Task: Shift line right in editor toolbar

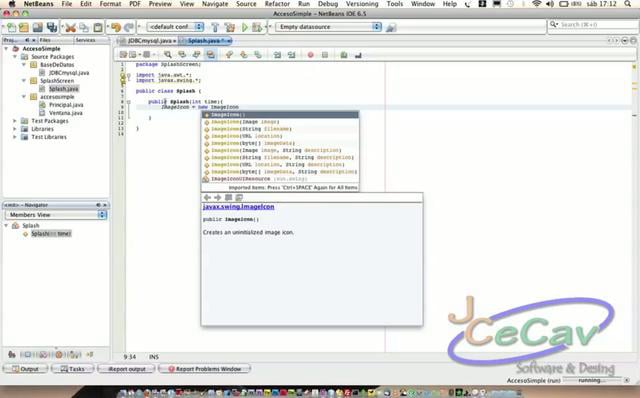Action: pos(291,55)
